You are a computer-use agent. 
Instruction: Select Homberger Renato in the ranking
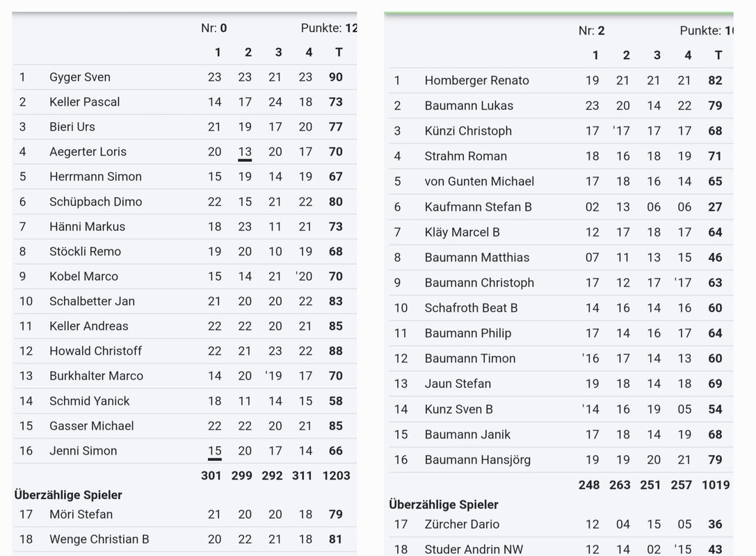click(x=476, y=81)
